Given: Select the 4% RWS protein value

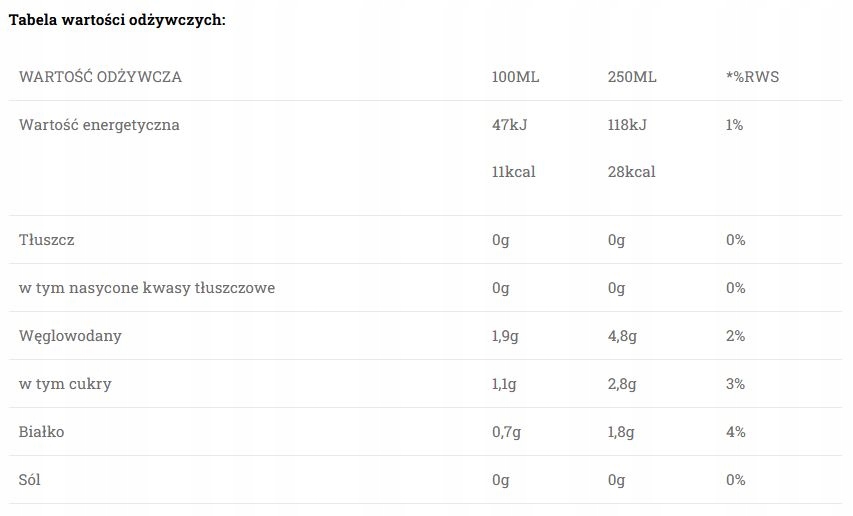Looking at the screenshot, I should click(736, 432).
